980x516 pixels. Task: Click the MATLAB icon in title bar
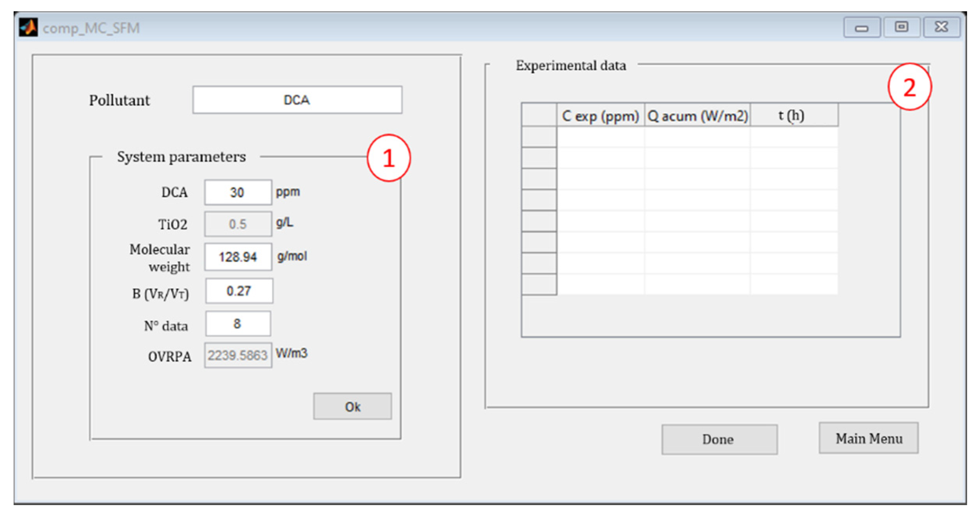(x=28, y=28)
